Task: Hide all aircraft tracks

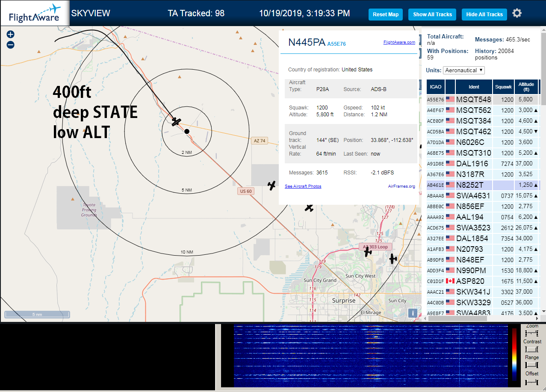Action: (x=484, y=14)
